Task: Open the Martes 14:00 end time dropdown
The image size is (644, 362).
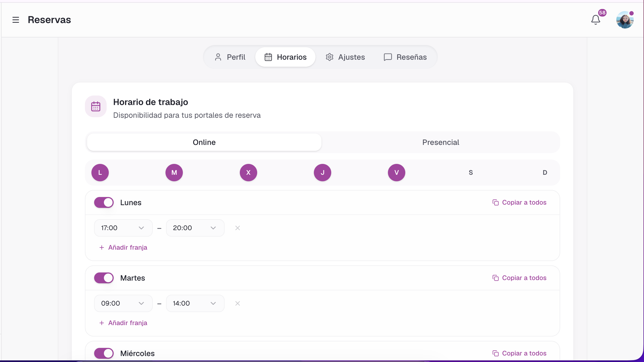Action: pos(195,303)
